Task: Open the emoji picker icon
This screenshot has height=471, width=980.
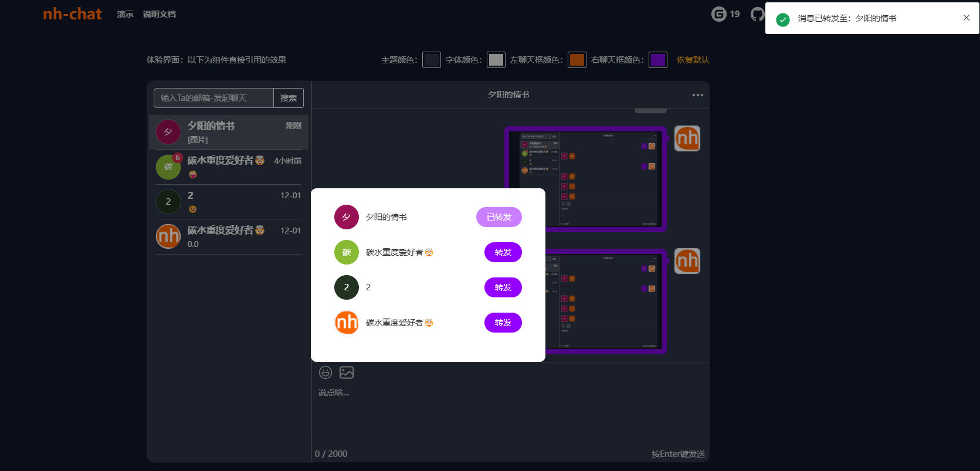Action: point(325,372)
